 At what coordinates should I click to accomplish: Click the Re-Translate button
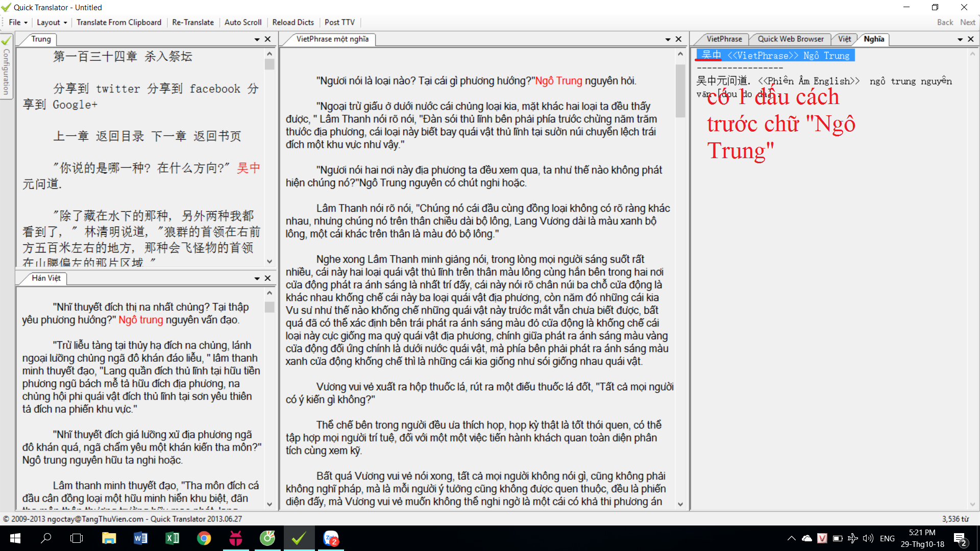pos(193,22)
